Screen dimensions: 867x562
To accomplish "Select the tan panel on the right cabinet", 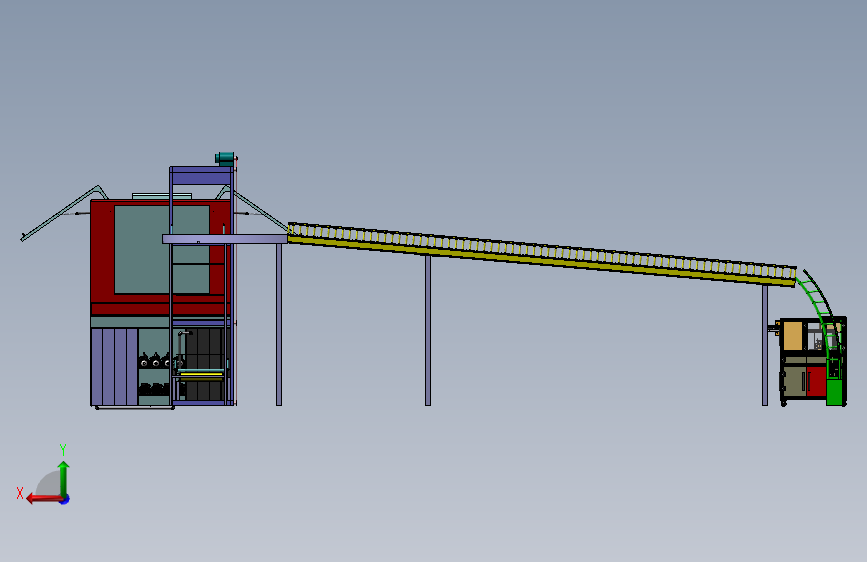I will [793, 336].
